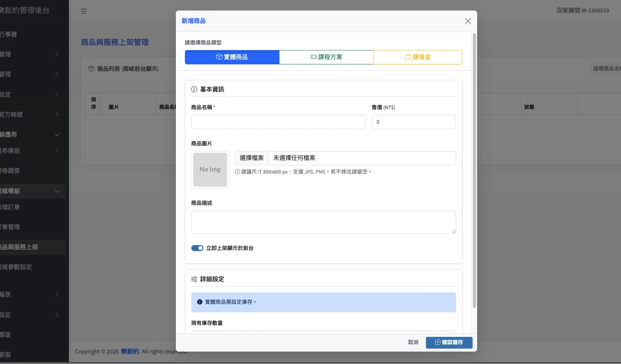Click the No Img product thumbnail
The height and width of the screenshot is (364, 621).
click(x=210, y=169)
